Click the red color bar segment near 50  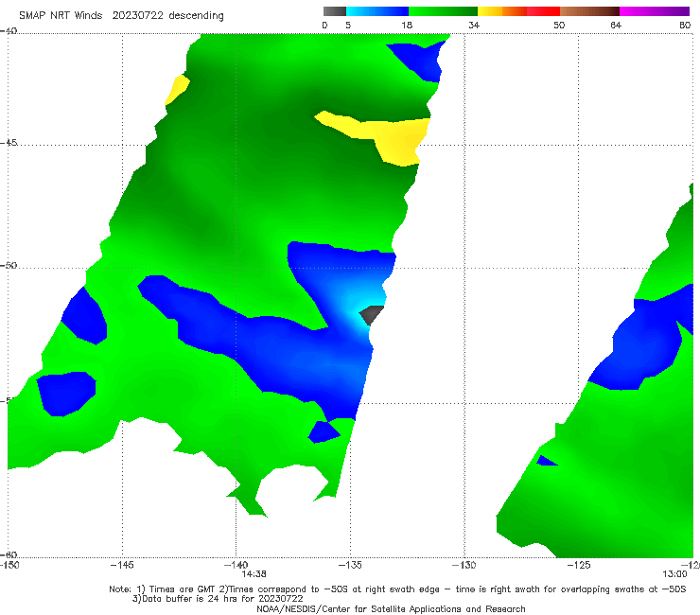(543, 11)
